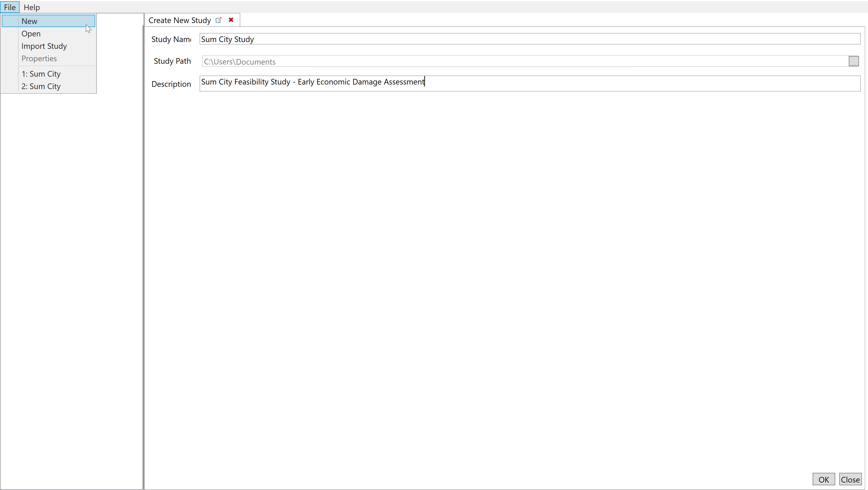Click the Properties menu entry
Viewport: 868px width, 490px height.
coord(39,59)
